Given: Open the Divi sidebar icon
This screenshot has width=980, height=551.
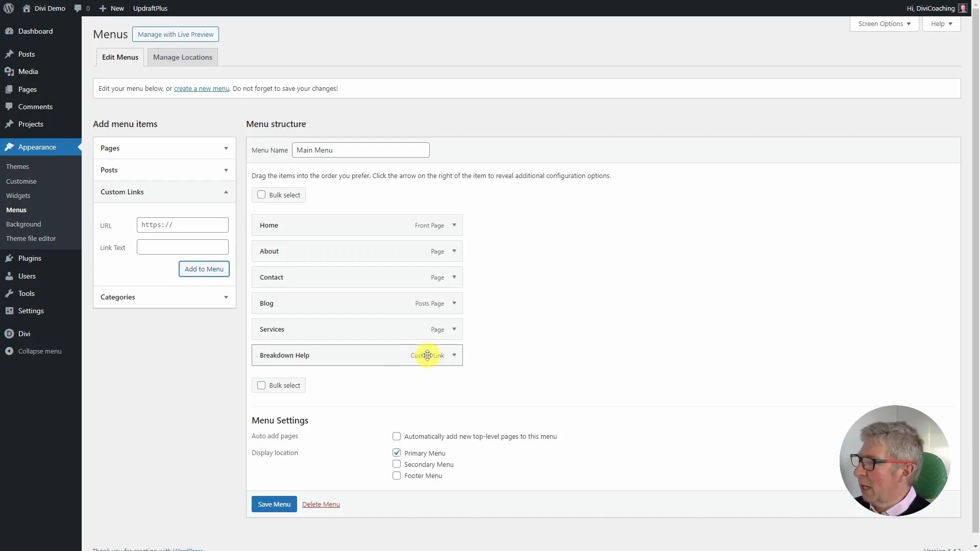Looking at the screenshot, I should point(9,334).
